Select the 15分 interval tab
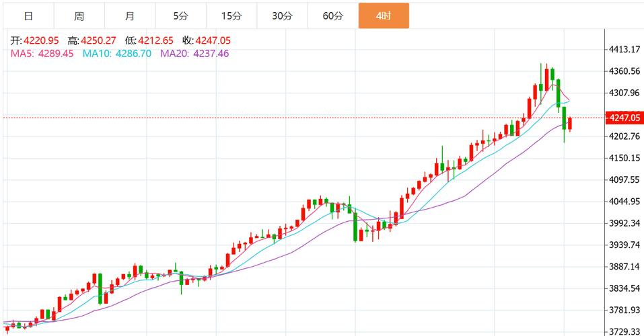 (x=231, y=16)
